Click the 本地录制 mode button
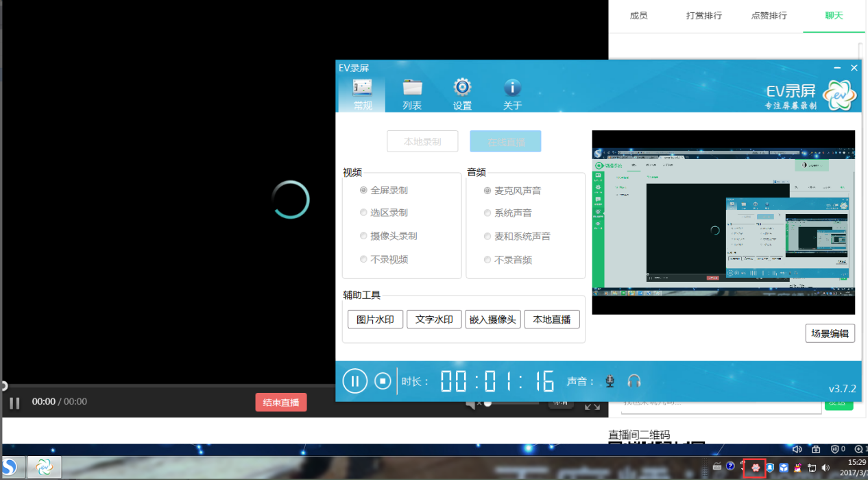 point(422,141)
